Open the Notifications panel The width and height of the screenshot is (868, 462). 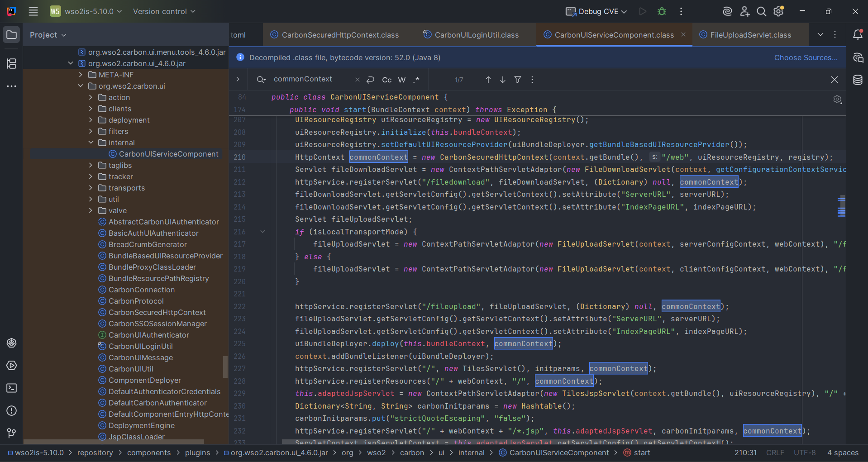(x=858, y=35)
